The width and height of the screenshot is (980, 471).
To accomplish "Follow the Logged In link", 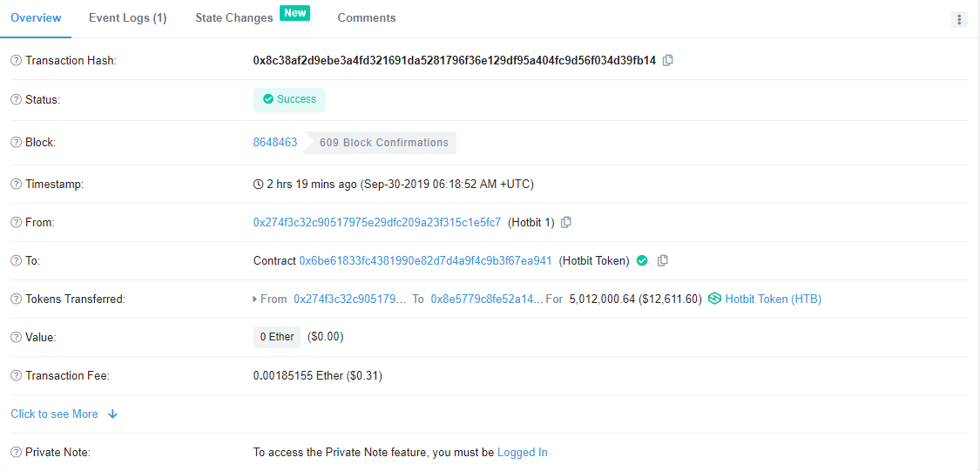I will point(523,453).
